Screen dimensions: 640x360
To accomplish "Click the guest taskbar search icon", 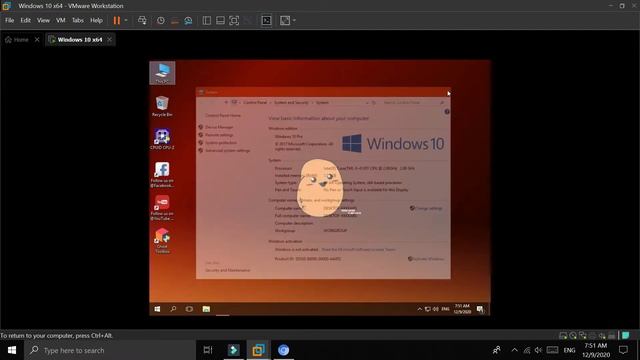I will (x=173, y=309).
